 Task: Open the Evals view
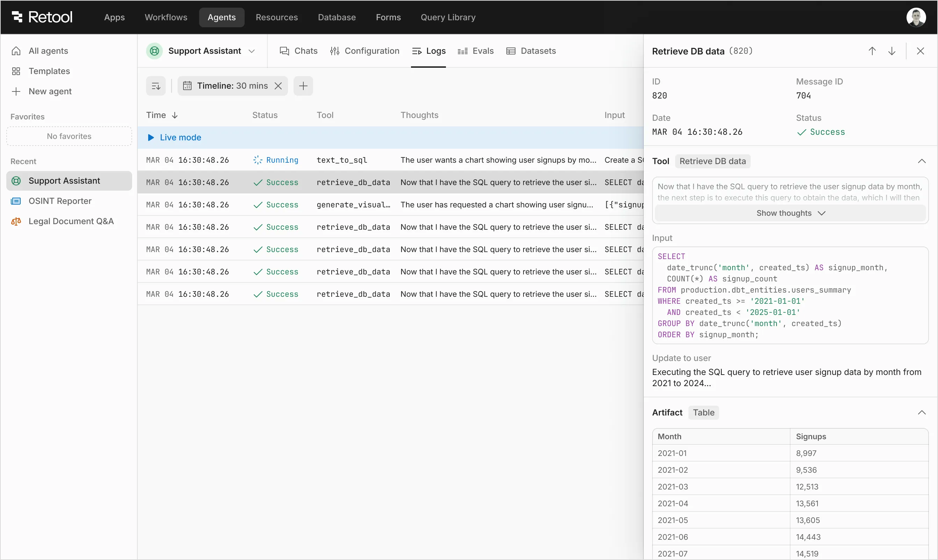[x=475, y=51]
